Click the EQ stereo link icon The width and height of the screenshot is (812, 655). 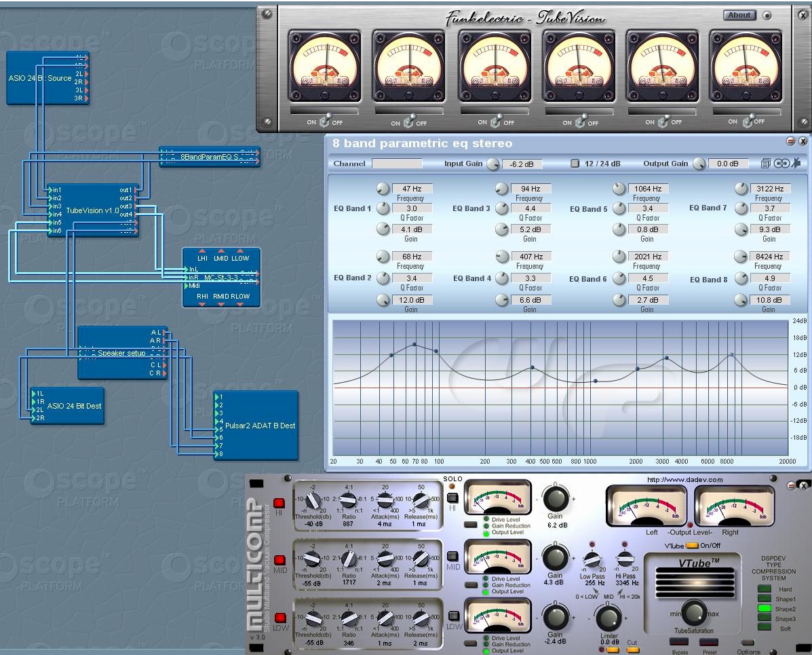tap(781, 164)
